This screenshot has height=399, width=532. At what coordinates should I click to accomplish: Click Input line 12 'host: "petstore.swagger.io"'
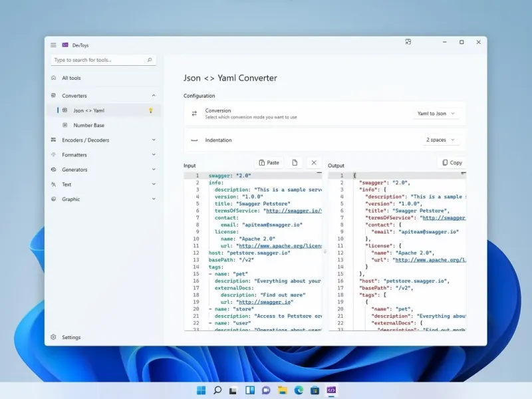tap(249, 253)
